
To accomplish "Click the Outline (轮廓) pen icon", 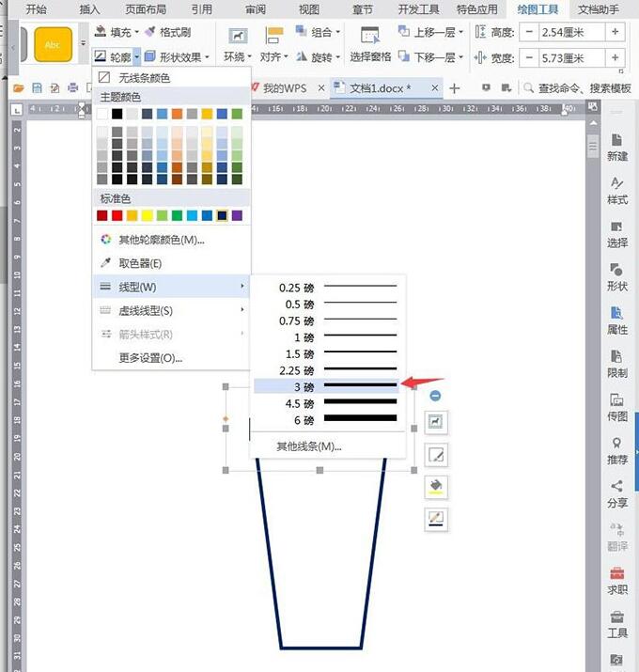I will [101, 56].
